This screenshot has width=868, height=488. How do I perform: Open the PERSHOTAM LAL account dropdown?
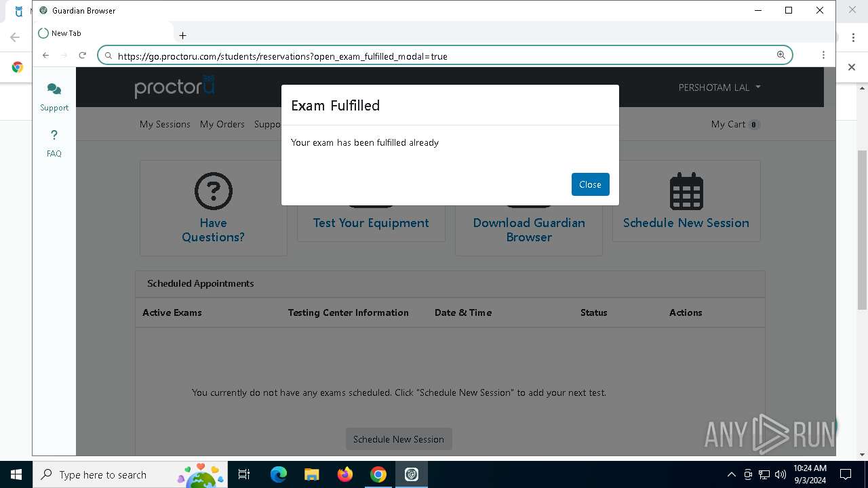[x=719, y=87]
